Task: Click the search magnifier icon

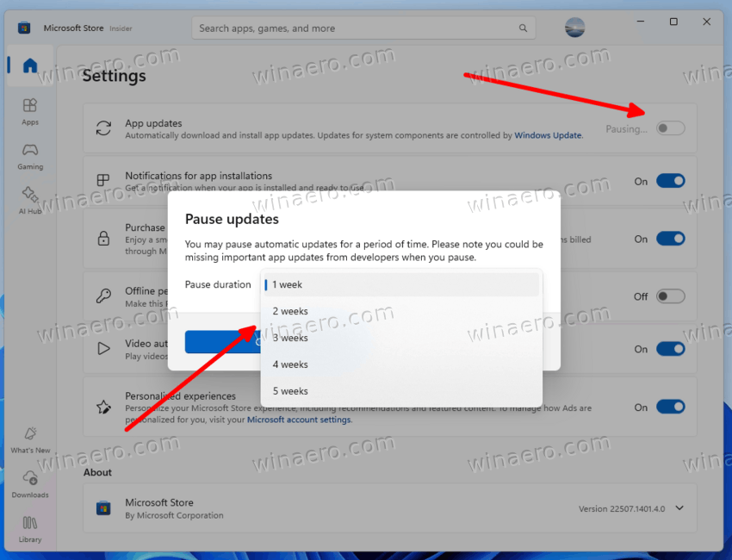Action: click(x=523, y=28)
